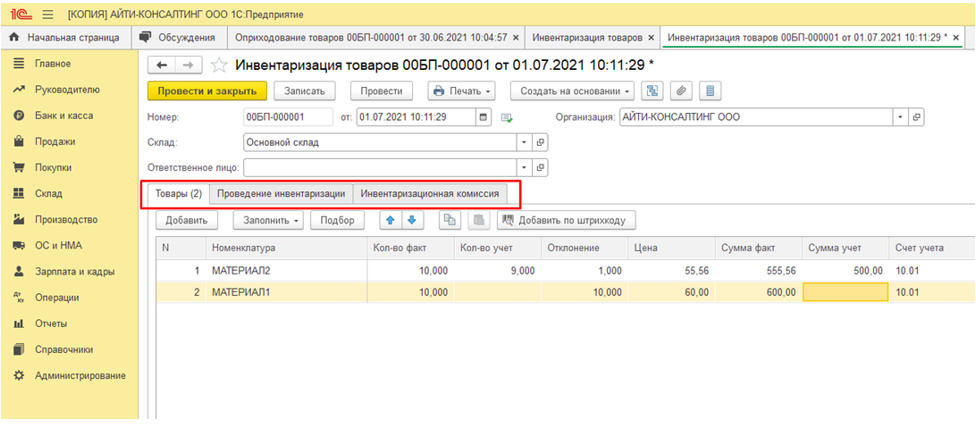Expand the Создать на основании dropdown
This screenshot has height=425, width=976.
coord(572,91)
